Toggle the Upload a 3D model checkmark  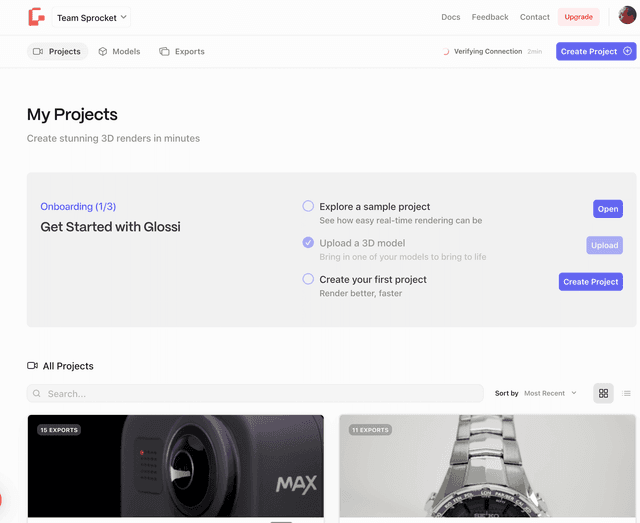308,243
